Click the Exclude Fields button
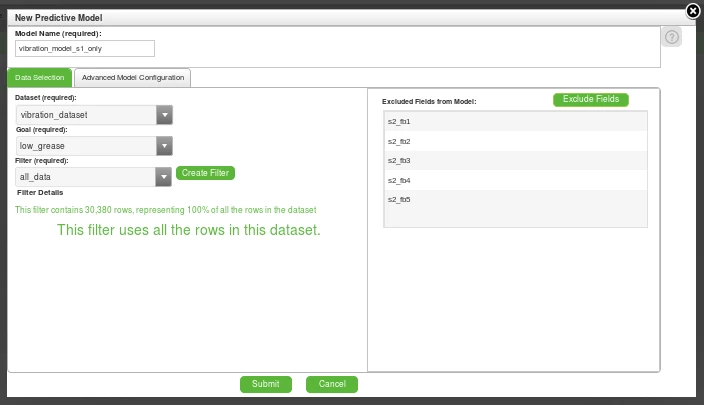 [x=591, y=99]
